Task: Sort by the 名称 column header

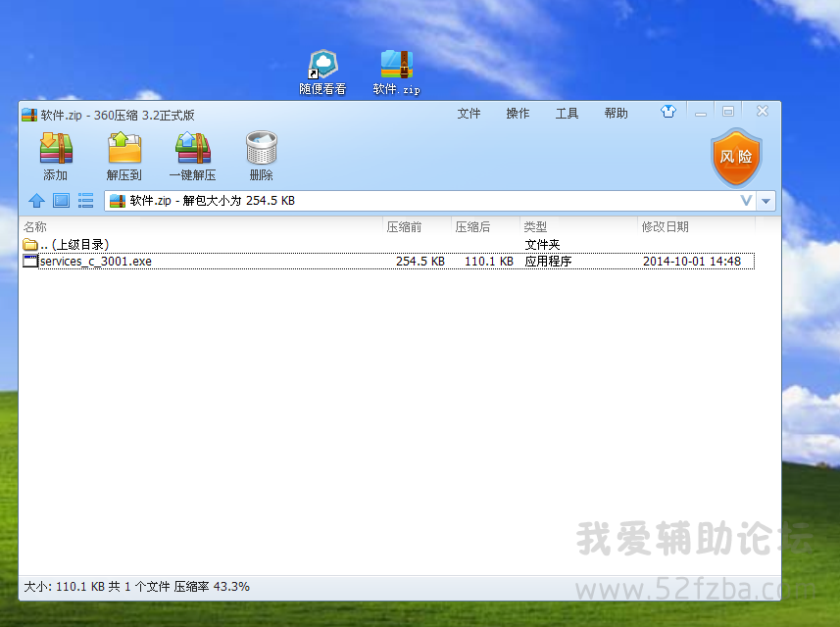Action: coord(201,227)
